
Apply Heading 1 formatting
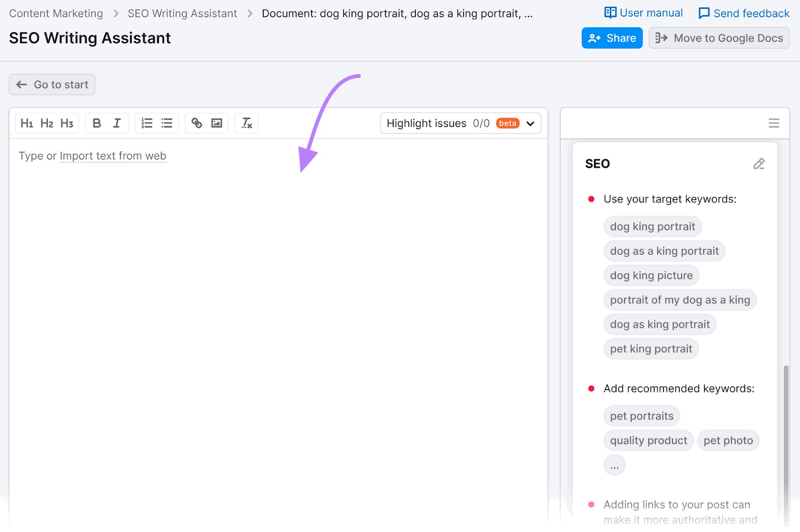[x=27, y=123]
